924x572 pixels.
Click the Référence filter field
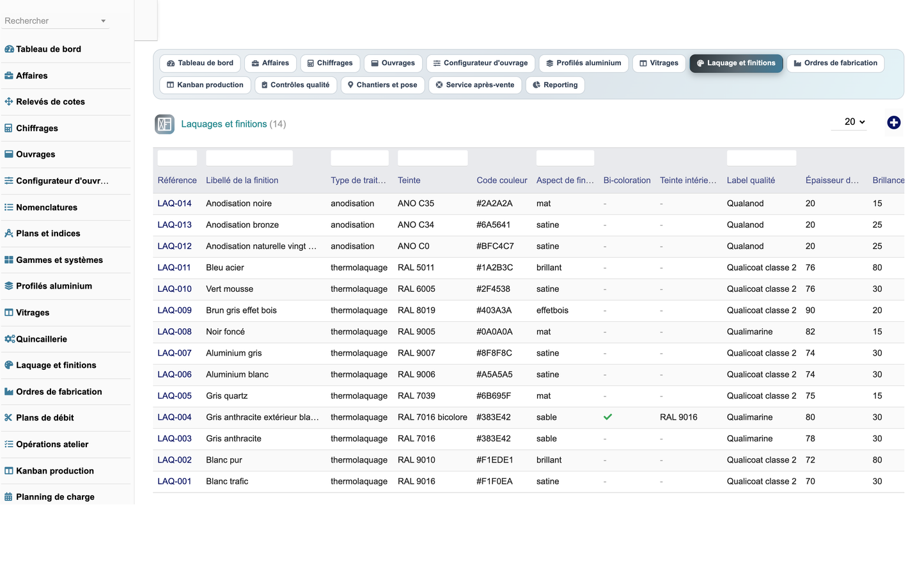(x=177, y=158)
